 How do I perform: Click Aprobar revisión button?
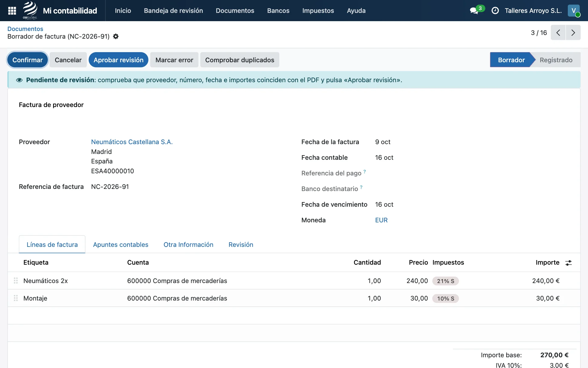[119, 60]
